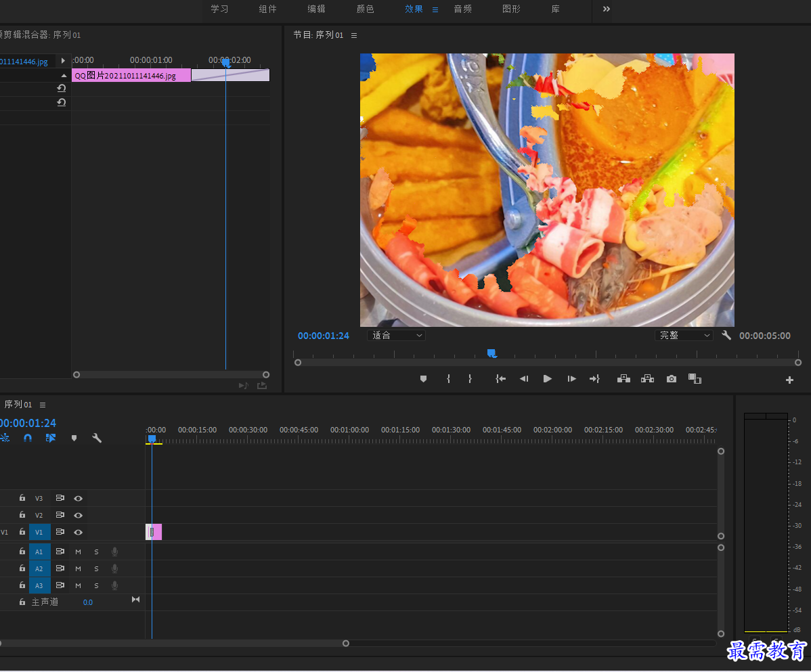Select pink clip on V1 track
This screenshot has height=672, width=811.
point(154,532)
